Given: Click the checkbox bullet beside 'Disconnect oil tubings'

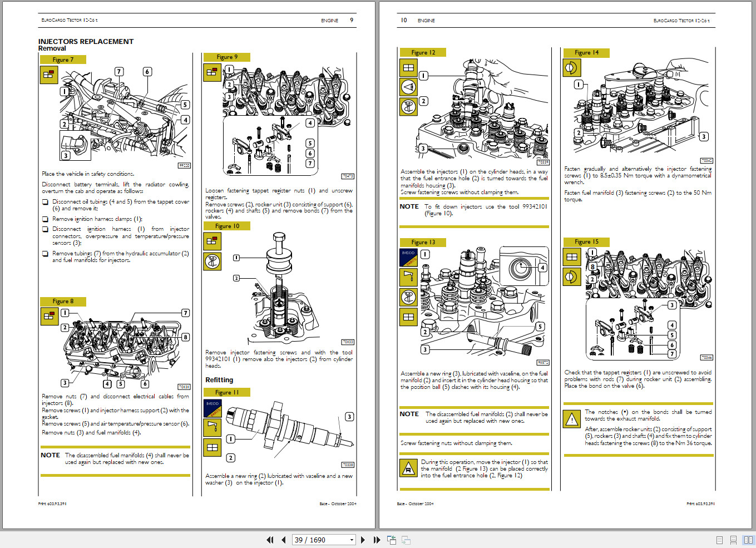Looking at the screenshot, I should [x=45, y=202].
